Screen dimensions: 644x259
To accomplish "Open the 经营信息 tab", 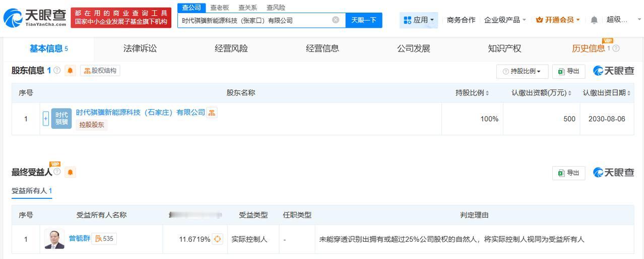I will click(x=323, y=48).
